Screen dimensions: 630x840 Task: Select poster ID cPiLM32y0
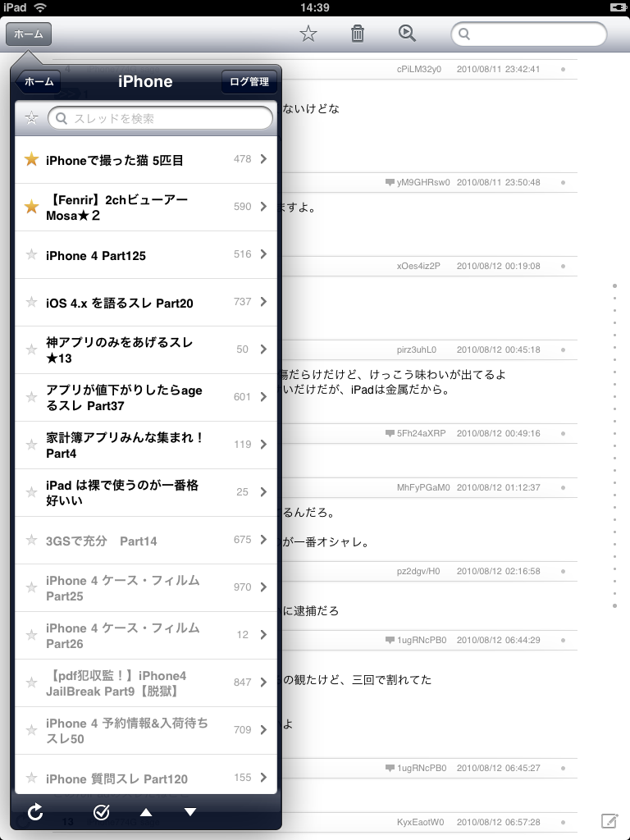coord(419,69)
